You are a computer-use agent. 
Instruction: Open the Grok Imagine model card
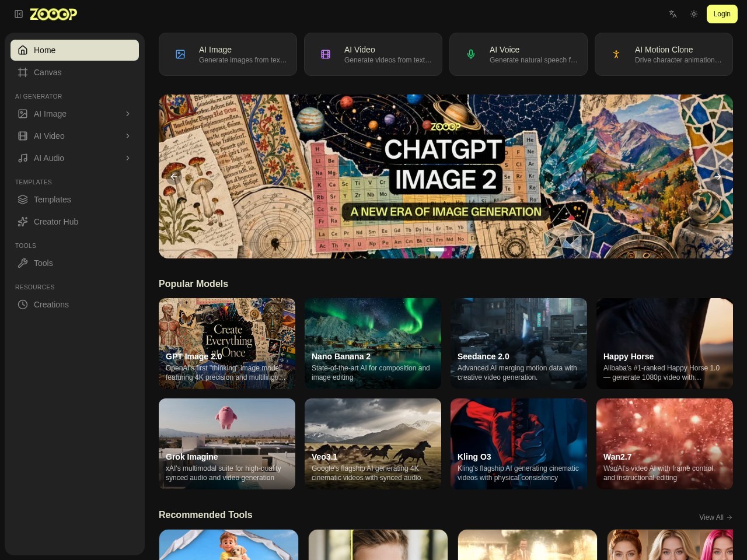point(227,444)
